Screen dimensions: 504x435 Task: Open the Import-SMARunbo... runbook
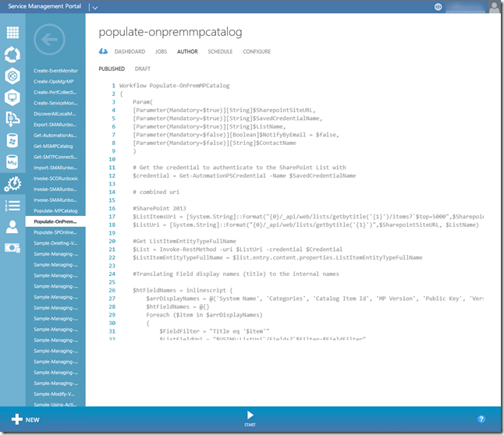pos(55,168)
